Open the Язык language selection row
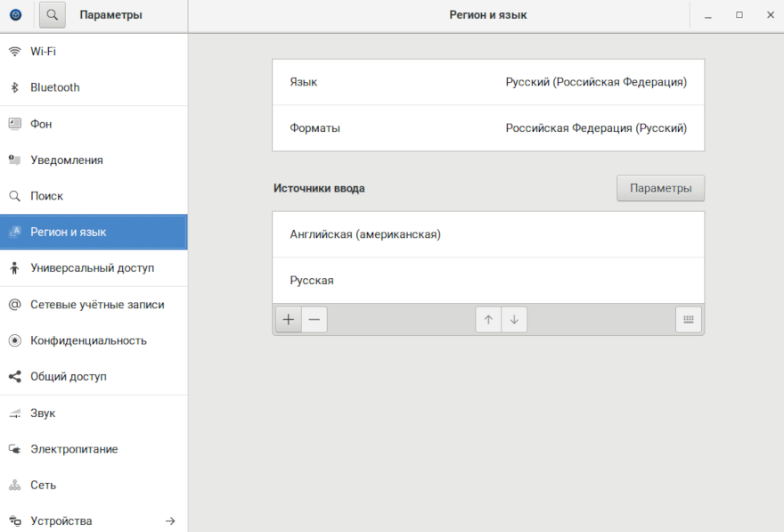 (x=487, y=82)
